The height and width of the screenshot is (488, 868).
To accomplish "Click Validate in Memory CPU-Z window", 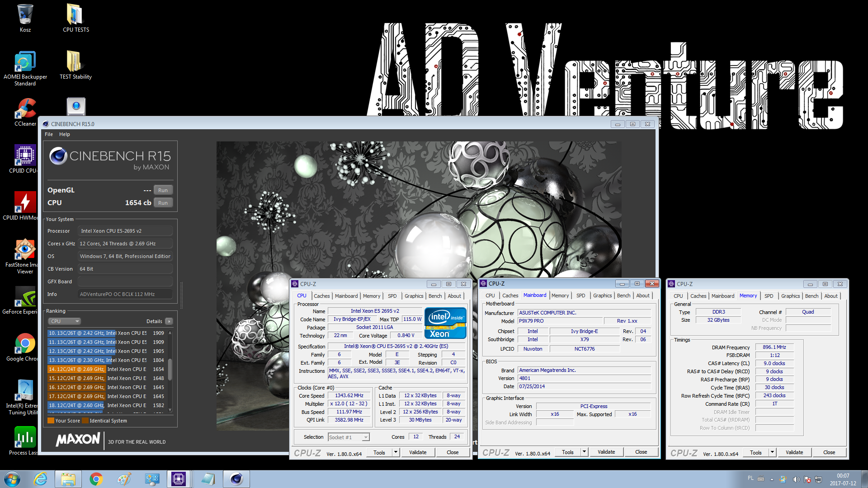I will (x=794, y=452).
